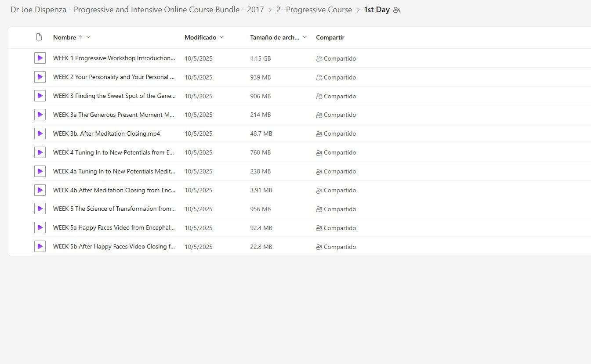Click the Compartir column header

tap(330, 37)
